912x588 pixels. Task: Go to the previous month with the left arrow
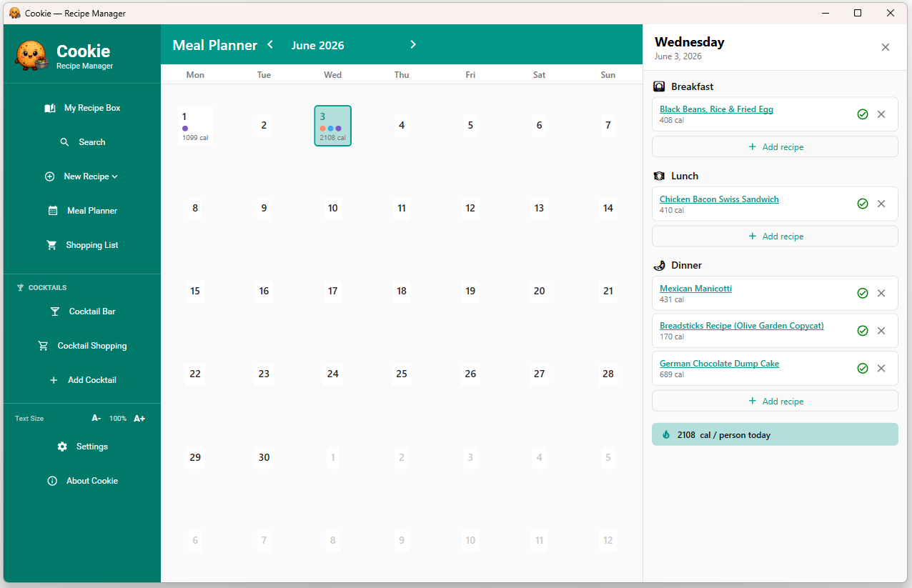point(270,44)
